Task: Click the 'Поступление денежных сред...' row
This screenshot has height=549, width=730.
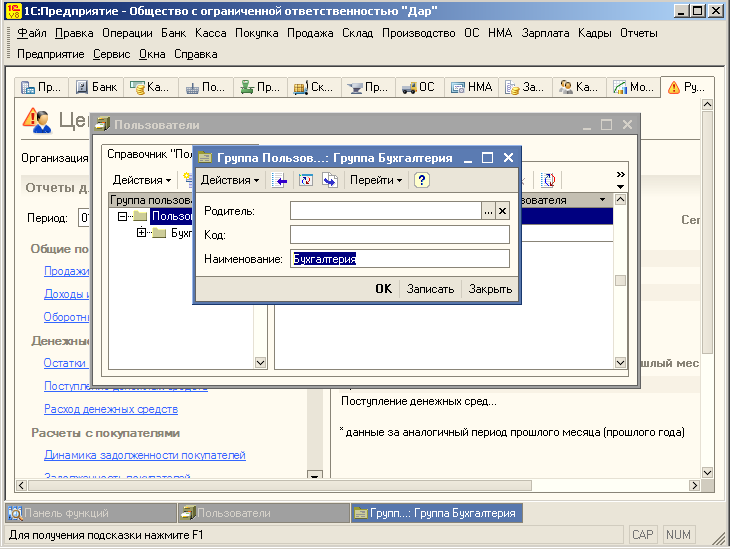Action: (419, 401)
